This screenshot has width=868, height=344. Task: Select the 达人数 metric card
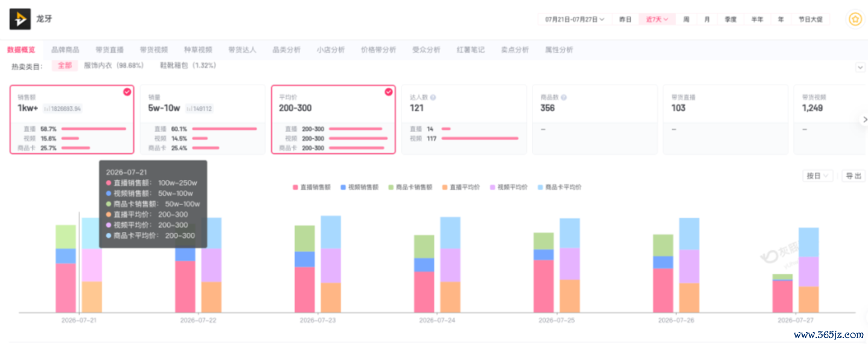point(464,119)
